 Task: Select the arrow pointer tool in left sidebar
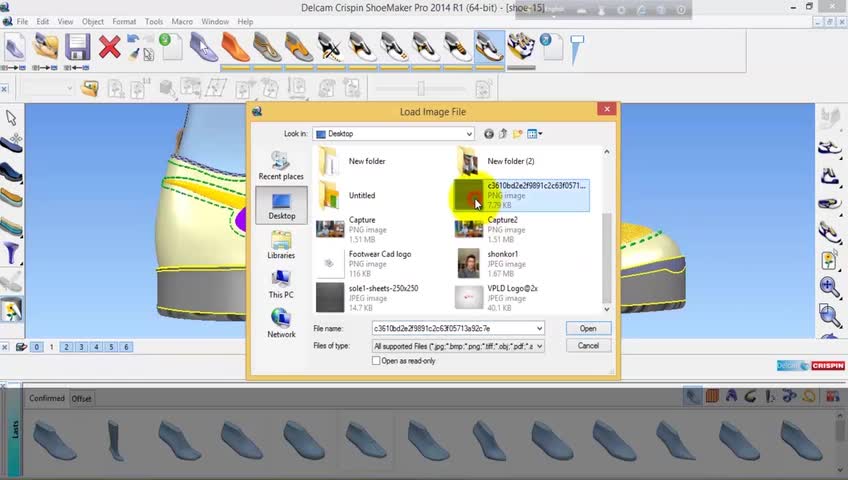point(11,117)
